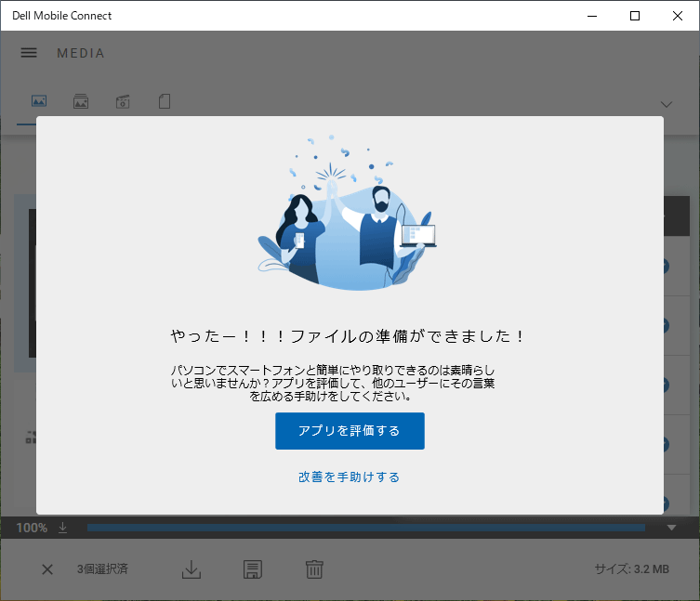The width and height of the screenshot is (700, 601).
Task: Expand the download list triangle arrow
Action: click(671, 528)
